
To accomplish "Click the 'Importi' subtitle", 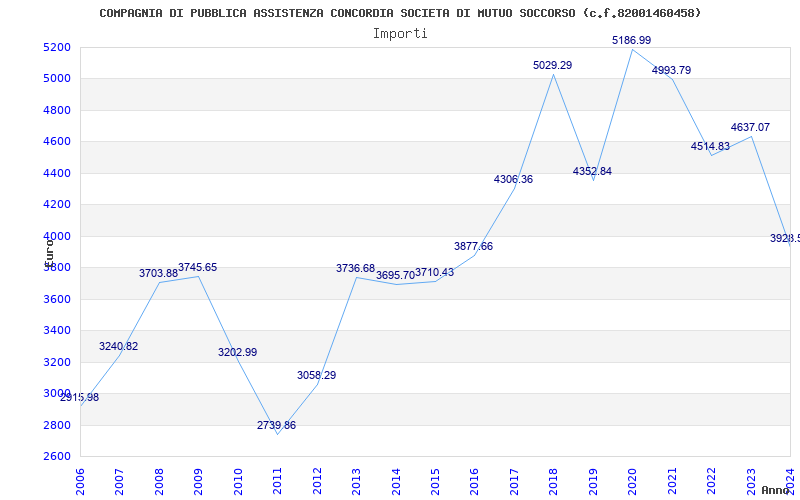I will [400, 34].
